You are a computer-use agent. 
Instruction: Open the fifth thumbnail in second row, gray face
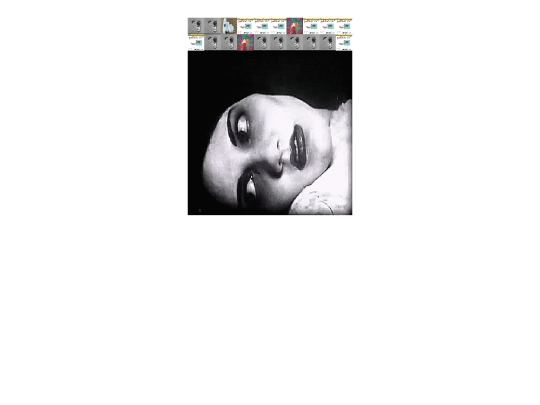262,42
